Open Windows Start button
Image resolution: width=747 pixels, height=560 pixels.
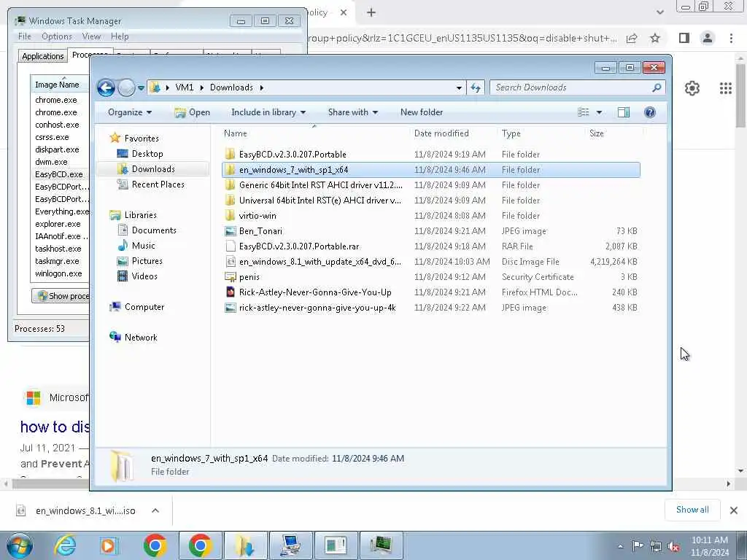click(x=20, y=545)
